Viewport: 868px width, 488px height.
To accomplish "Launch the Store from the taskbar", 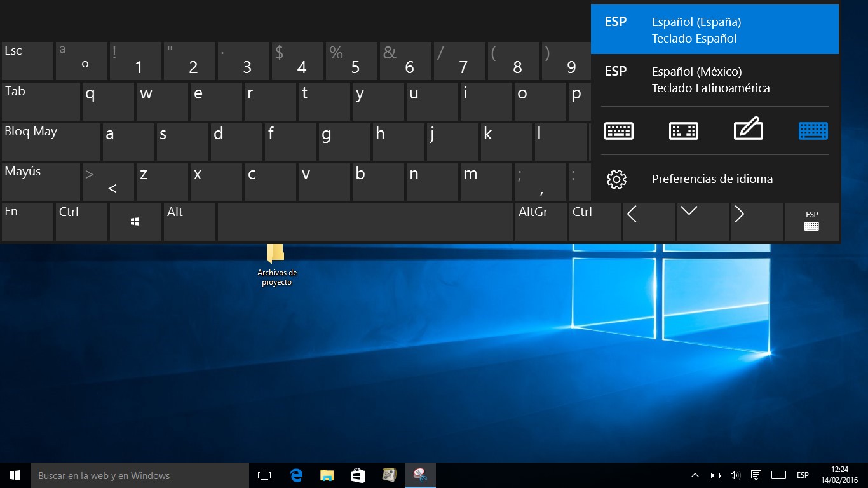I will point(358,475).
